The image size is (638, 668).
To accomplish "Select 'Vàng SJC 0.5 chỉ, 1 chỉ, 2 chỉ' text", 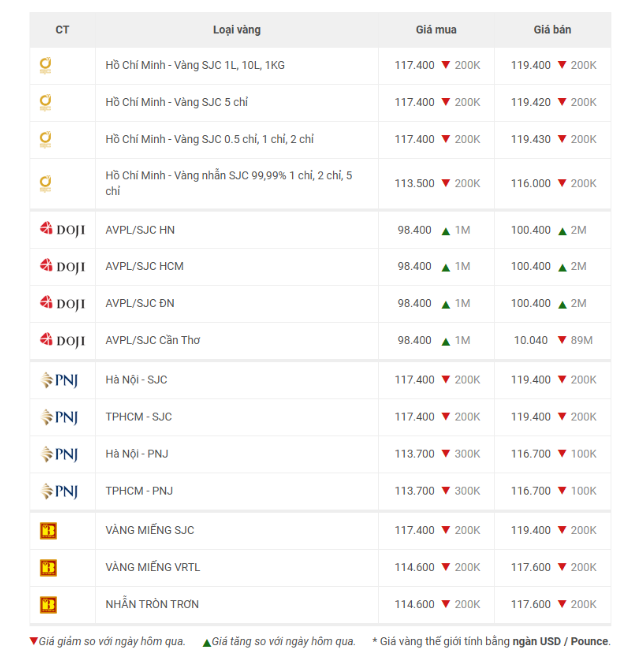I will 244,139.
